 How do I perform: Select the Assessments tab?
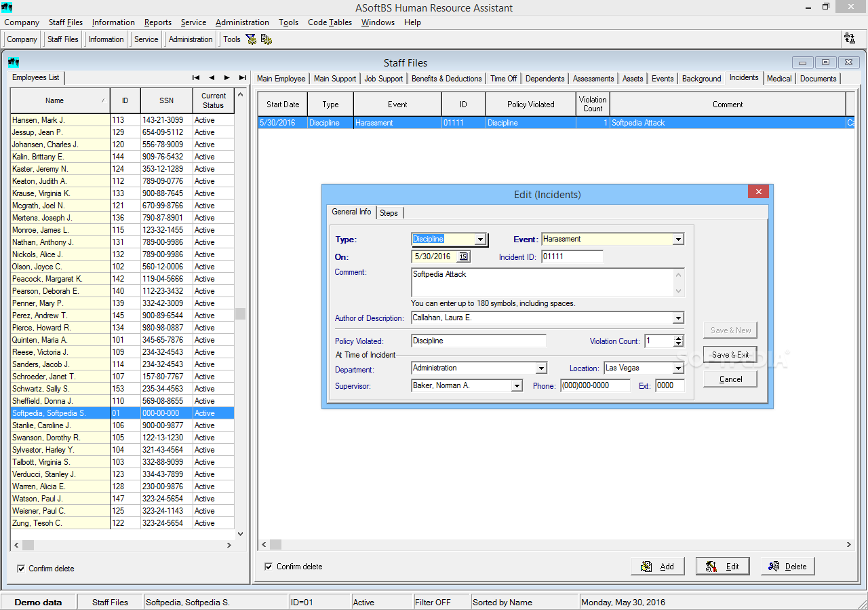(x=593, y=79)
